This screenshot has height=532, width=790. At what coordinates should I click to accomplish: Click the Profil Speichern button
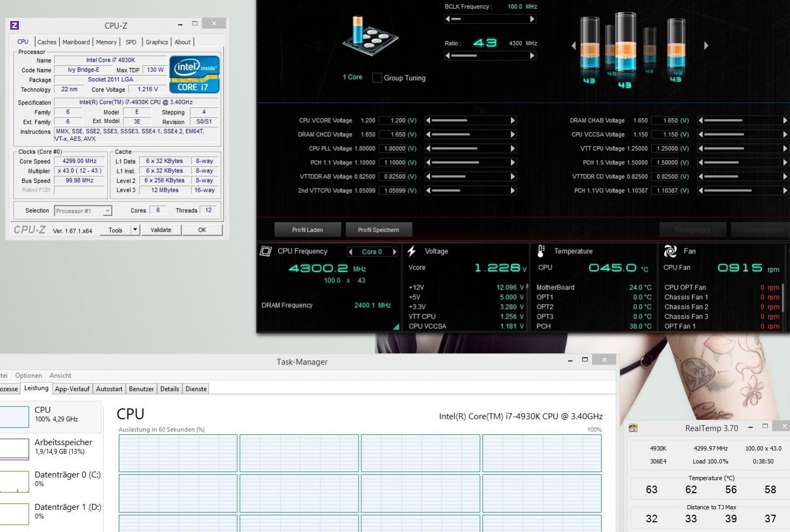[379, 230]
